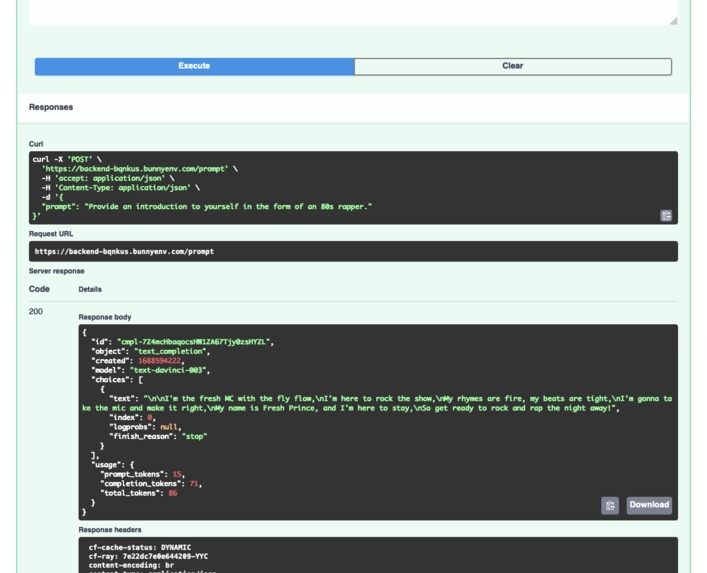
Task: Click the "prompt_tokens": 15 line
Action: [142, 474]
